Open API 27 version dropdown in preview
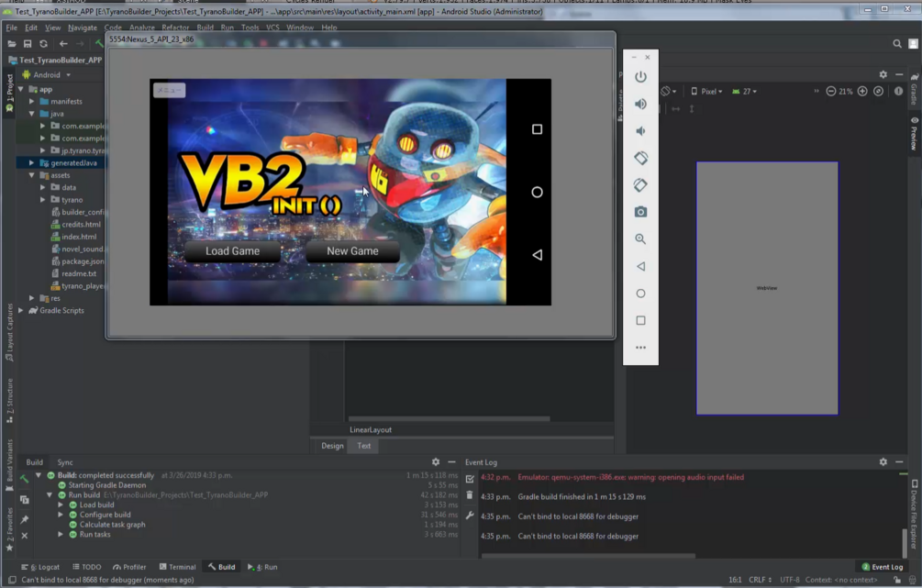Viewport: 922px width, 588px height. 744,91
